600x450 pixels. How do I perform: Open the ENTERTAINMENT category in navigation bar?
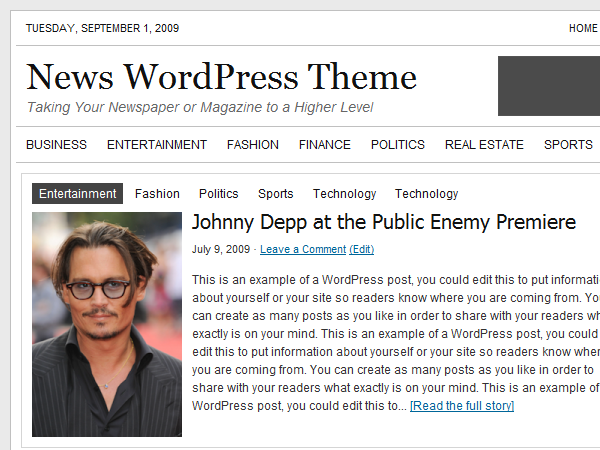tap(157, 145)
